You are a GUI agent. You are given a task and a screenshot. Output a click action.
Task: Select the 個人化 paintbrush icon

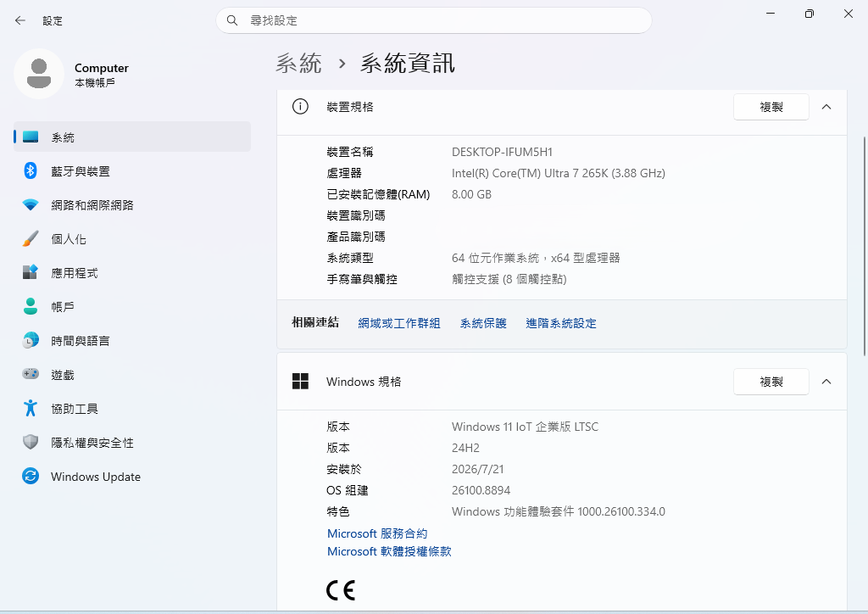point(31,238)
